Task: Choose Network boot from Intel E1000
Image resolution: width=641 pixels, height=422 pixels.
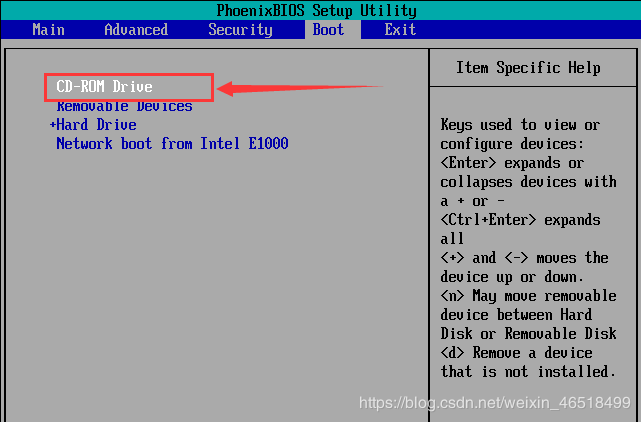Action: click(172, 144)
